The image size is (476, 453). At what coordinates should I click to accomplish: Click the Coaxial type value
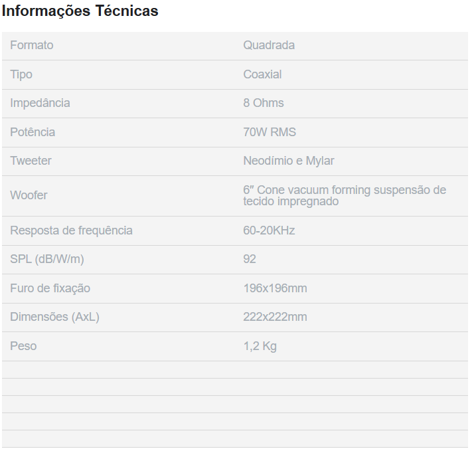[x=262, y=74]
